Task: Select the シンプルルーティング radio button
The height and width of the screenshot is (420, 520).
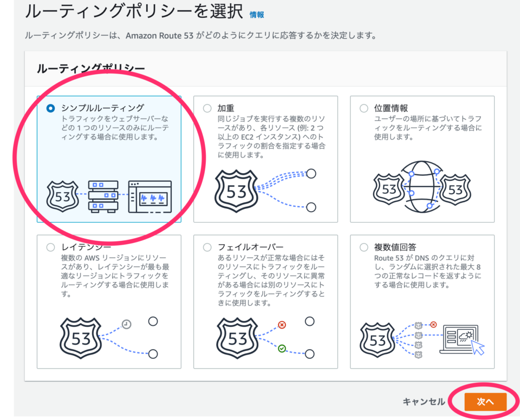Action: tap(51, 108)
